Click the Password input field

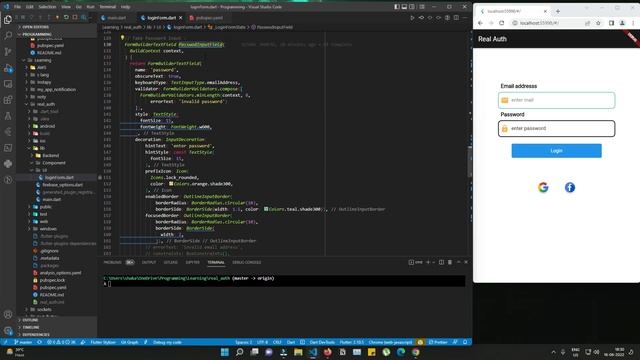556,129
